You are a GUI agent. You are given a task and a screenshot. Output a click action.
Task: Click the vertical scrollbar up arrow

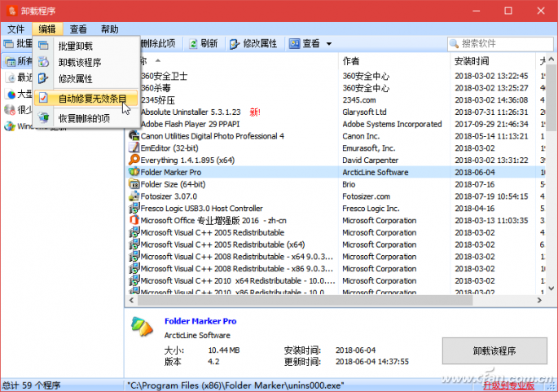coord(551,59)
